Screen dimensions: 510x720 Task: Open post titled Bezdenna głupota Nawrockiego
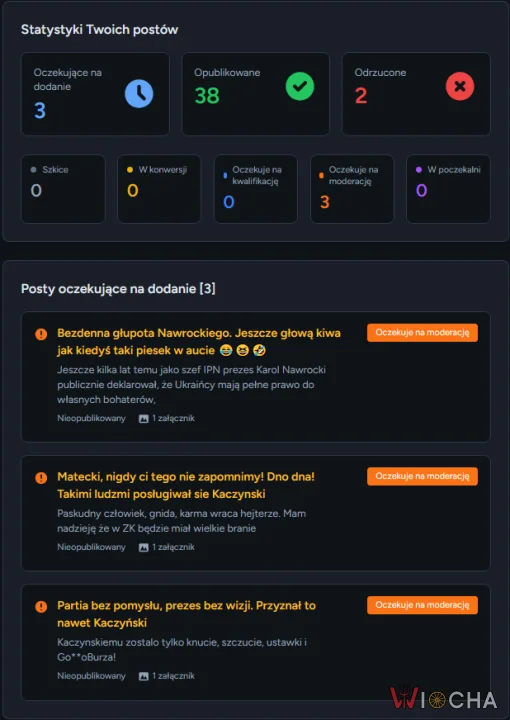(x=199, y=342)
